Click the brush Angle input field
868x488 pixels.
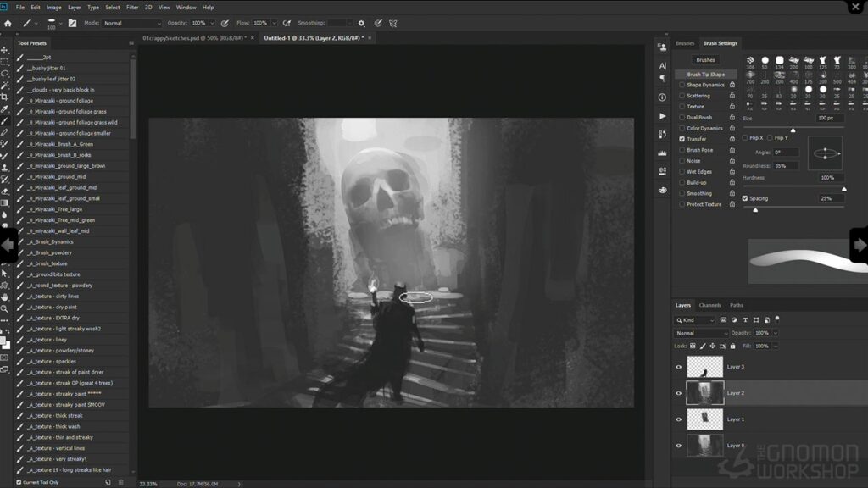coord(786,152)
